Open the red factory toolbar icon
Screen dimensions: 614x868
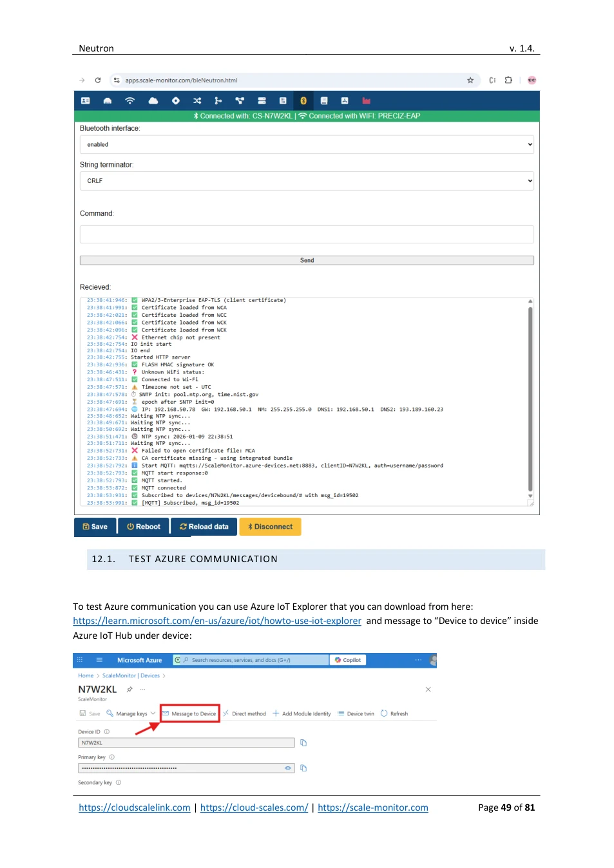point(366,100)
